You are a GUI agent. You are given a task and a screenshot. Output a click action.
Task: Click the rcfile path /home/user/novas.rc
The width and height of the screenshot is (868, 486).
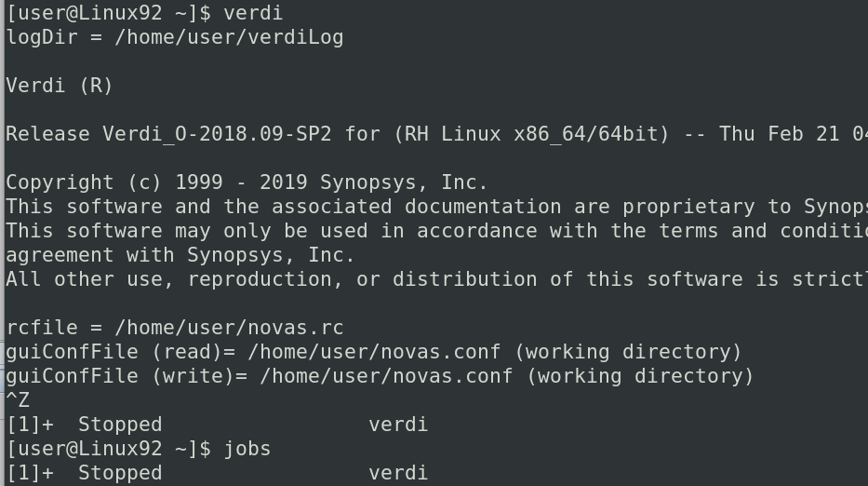tap(229, 328)
